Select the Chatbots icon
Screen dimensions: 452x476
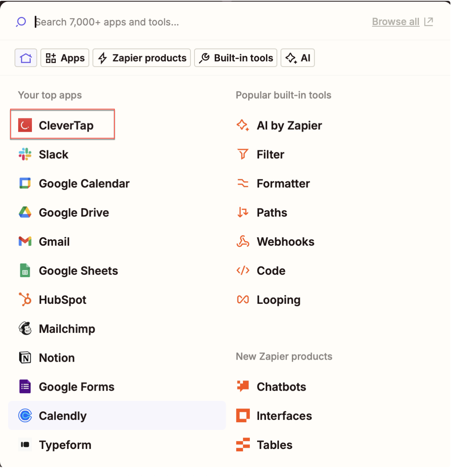[x=243, y=386]
